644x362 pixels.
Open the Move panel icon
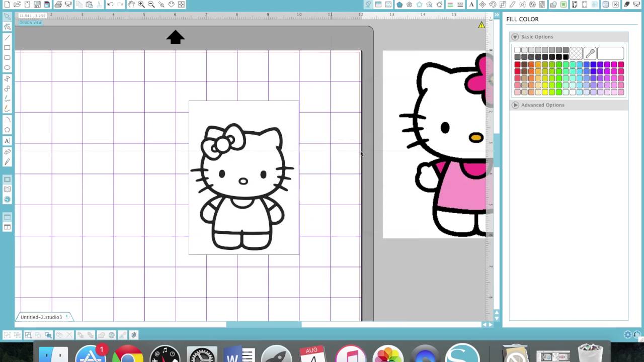(482, 5)
